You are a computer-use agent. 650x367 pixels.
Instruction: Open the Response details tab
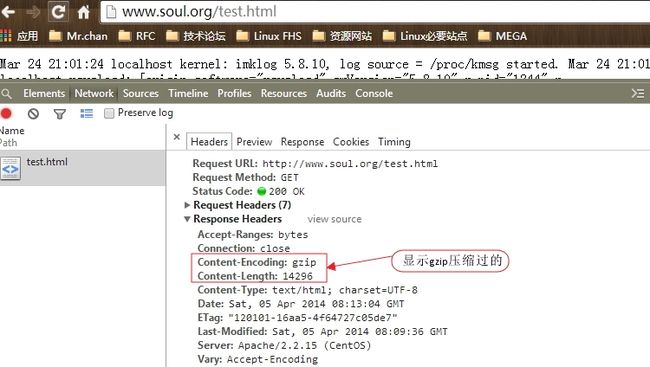pos(302,142)
